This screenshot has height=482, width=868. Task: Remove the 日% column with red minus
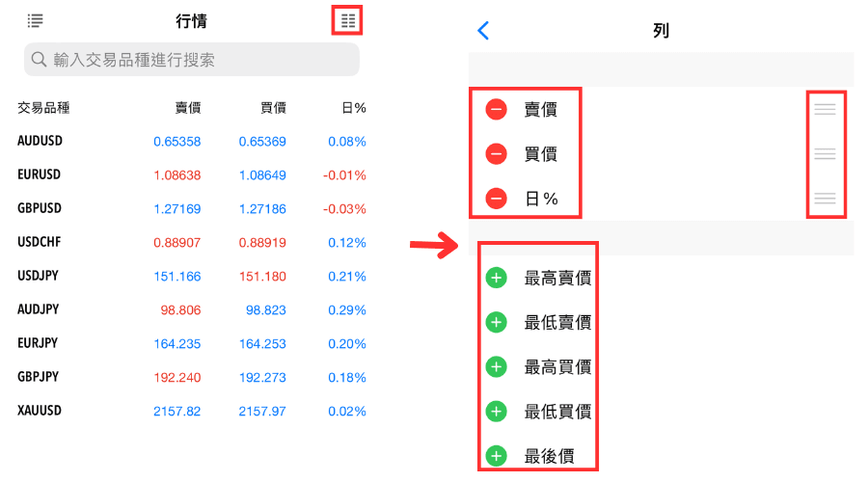pyautogui.click(x=496, y=199)
